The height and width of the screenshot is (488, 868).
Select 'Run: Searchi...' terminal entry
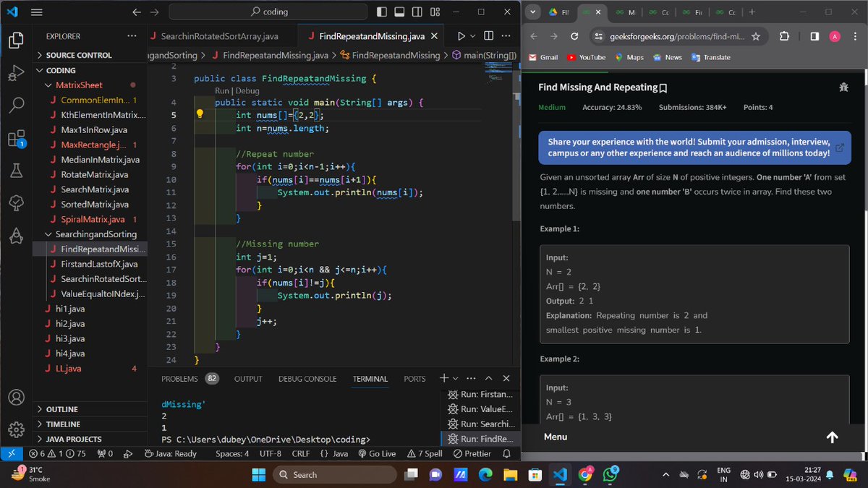(x=480, y=424)
